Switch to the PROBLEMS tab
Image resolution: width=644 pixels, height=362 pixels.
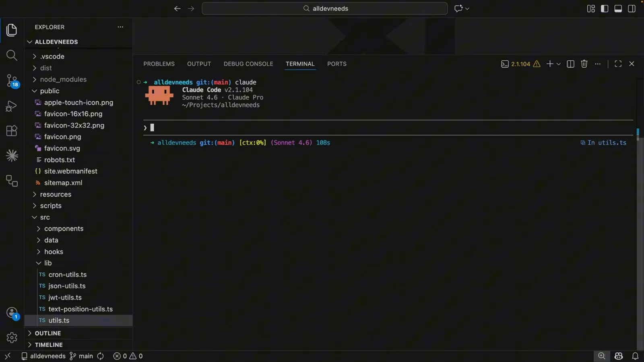[x=159, y=64]
